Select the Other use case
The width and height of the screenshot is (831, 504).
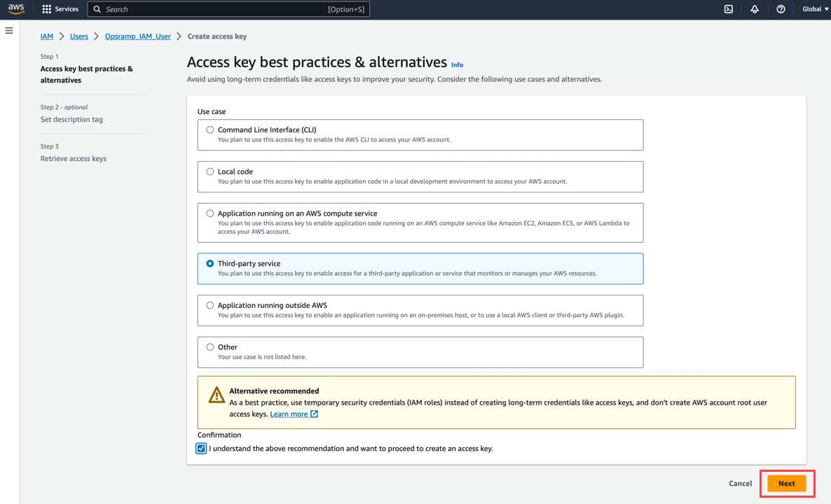click(x=210, y=346)
